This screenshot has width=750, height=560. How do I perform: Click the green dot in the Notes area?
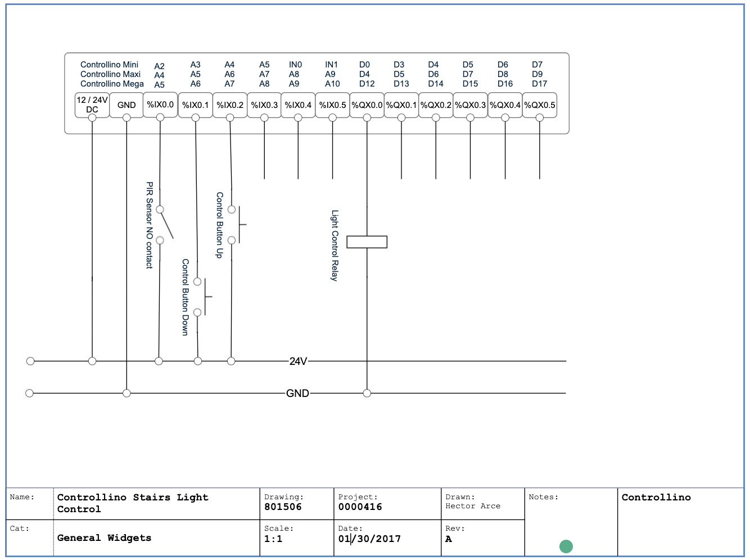coord(566,546)
